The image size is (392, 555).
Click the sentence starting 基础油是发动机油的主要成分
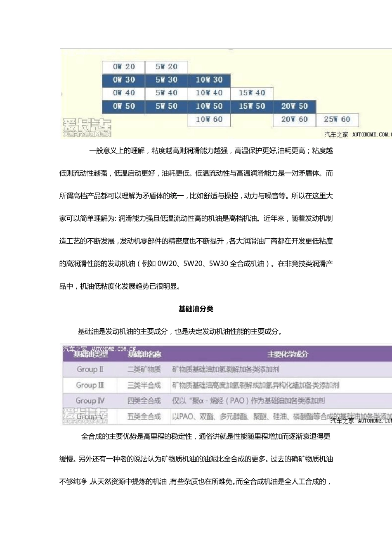point(180,332)
